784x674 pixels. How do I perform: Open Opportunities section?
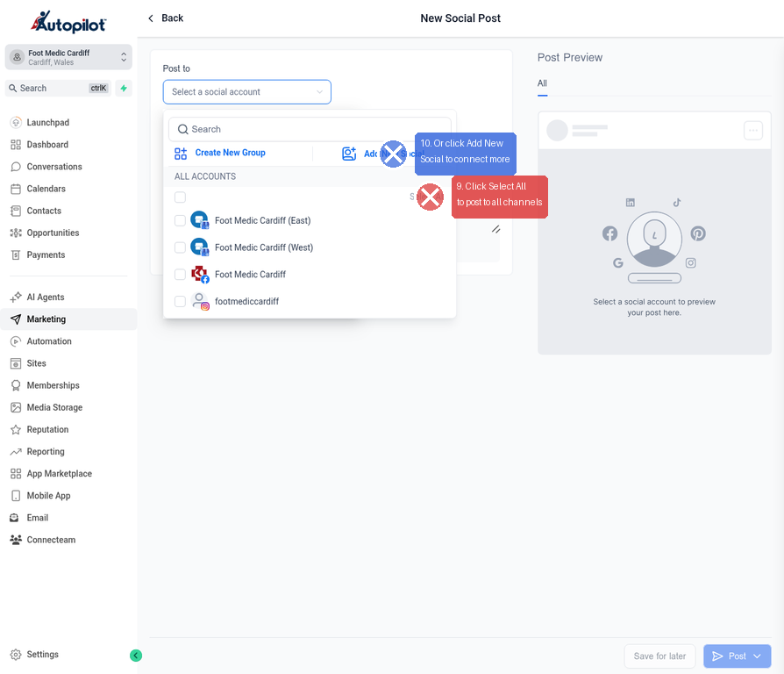(53, 233)
